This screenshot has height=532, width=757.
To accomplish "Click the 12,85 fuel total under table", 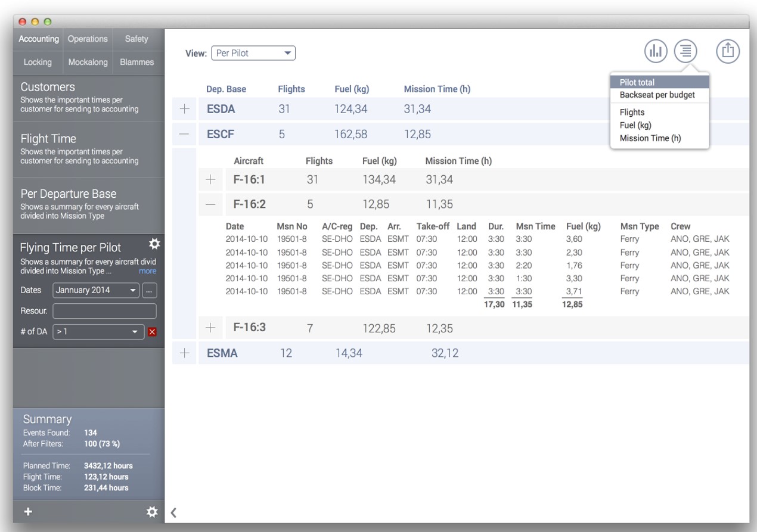I will (572, 304).
